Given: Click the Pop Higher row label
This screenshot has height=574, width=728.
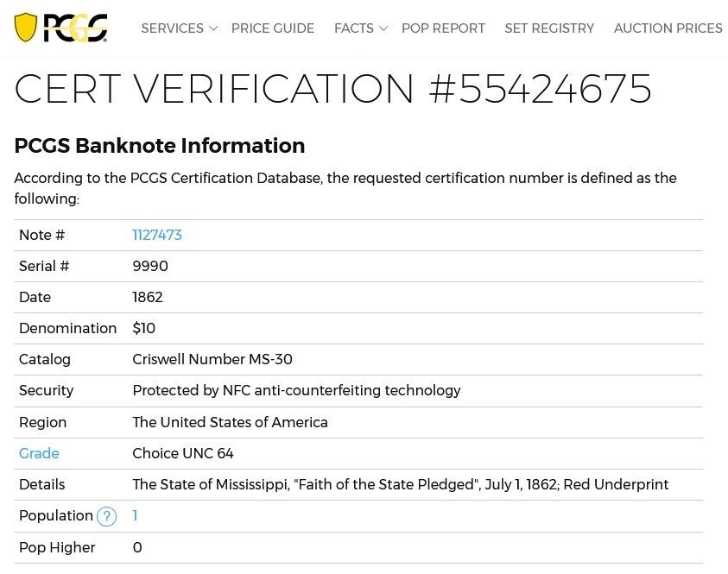Looking at the screenshot, I should click(x=57, y=547).
